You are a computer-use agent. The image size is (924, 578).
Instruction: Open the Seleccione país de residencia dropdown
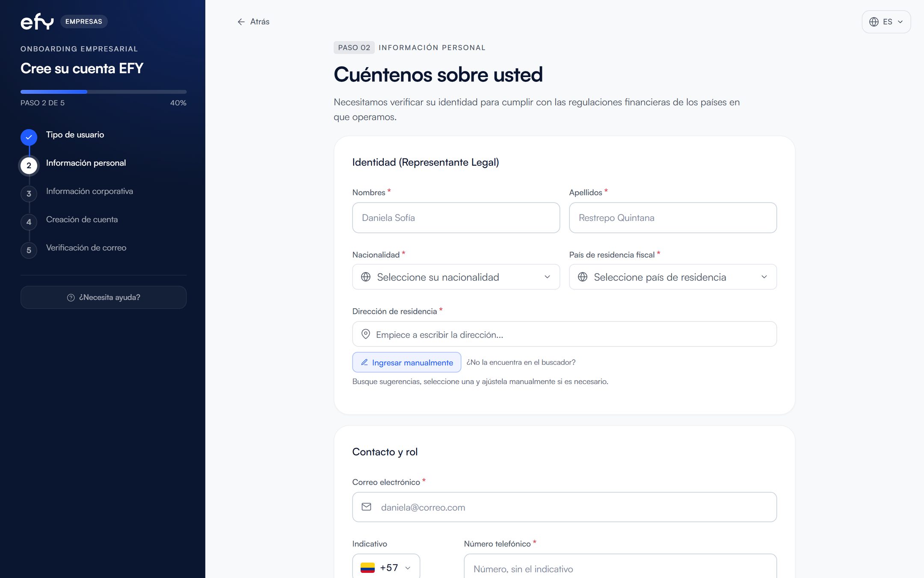673,277
